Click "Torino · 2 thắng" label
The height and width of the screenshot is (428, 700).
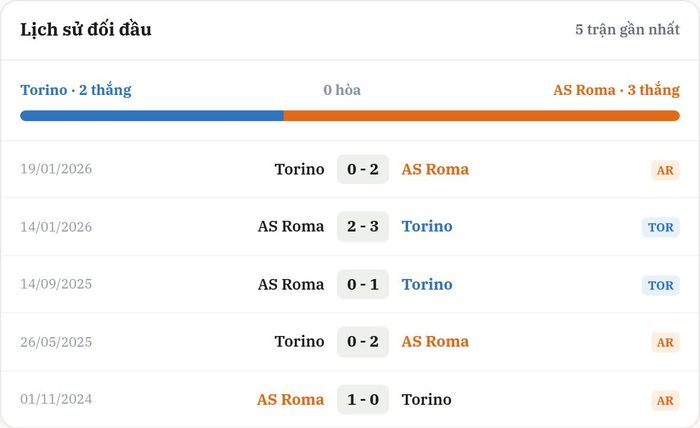pyautogui.click(x=76, y=90)
